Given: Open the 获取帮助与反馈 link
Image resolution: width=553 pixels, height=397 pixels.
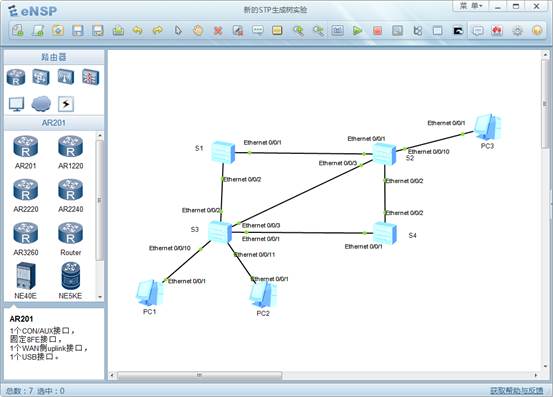Looking at the screenshot, I should pos(517,391).
